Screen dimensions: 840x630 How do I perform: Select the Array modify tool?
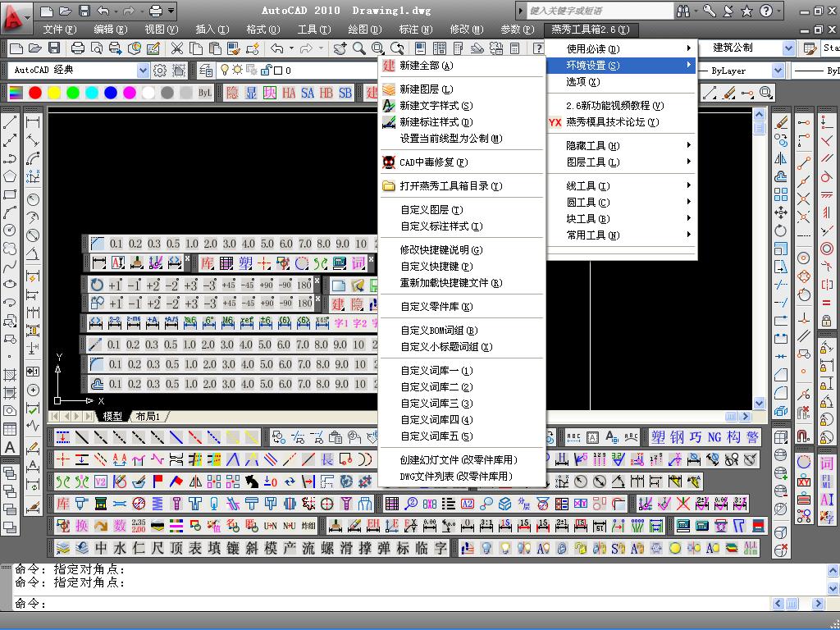[782, 194]
